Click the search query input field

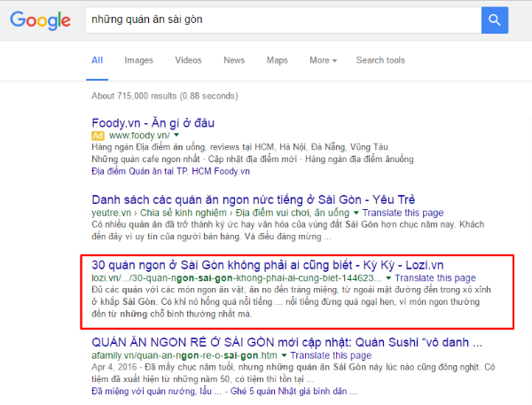click(x=283, y=20)
